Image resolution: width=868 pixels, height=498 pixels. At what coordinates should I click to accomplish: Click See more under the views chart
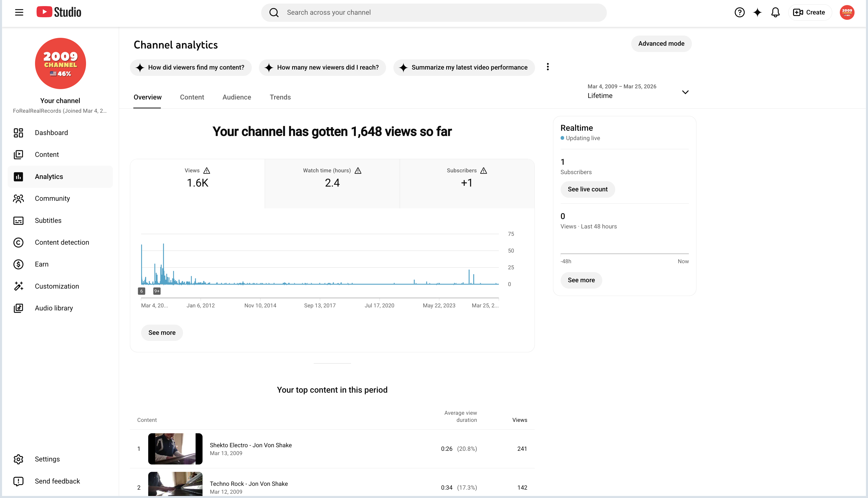coord(162,333)
